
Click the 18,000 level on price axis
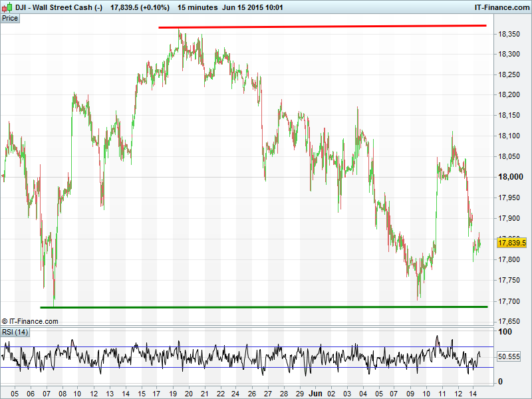point(510,177)
